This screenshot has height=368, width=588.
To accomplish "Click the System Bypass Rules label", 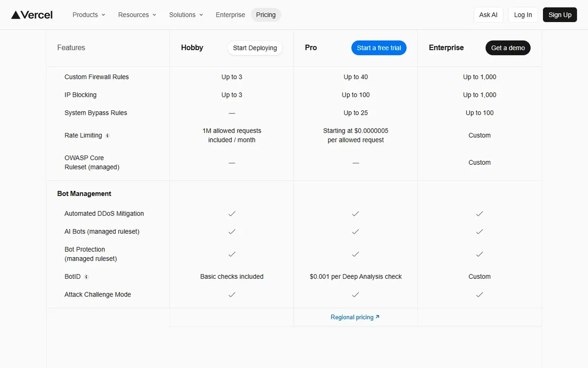I will tap(96, 113).
